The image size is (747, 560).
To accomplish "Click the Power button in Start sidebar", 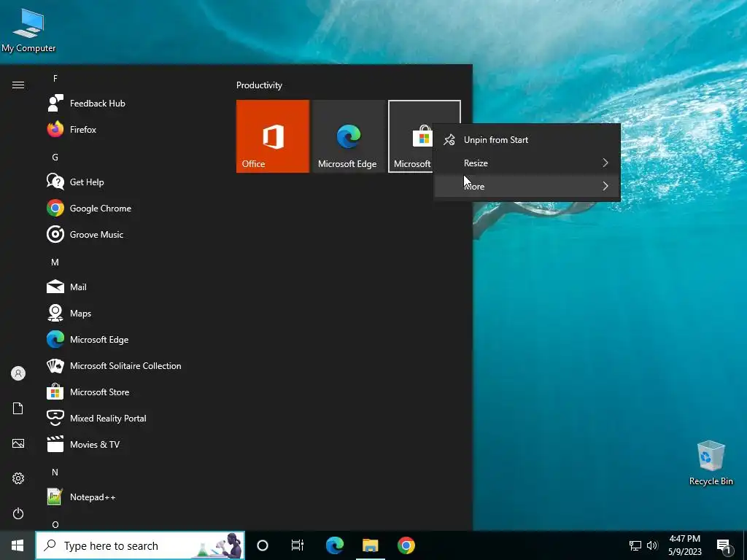I will coord(18,513).
